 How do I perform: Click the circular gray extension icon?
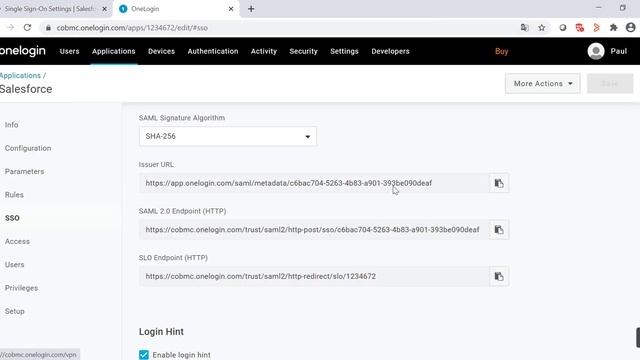pyautogui.click(x=562, y=28)
